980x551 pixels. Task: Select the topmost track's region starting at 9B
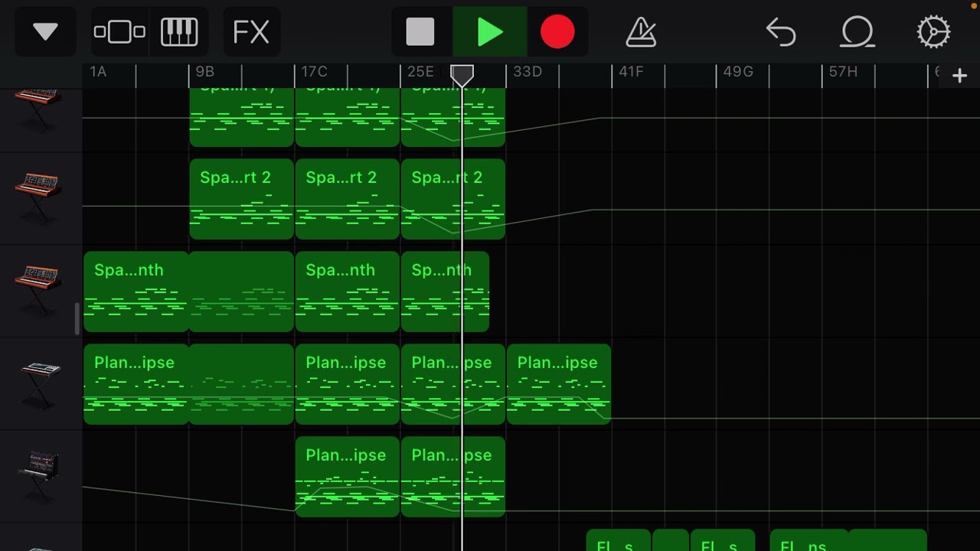tap(241, 117)
